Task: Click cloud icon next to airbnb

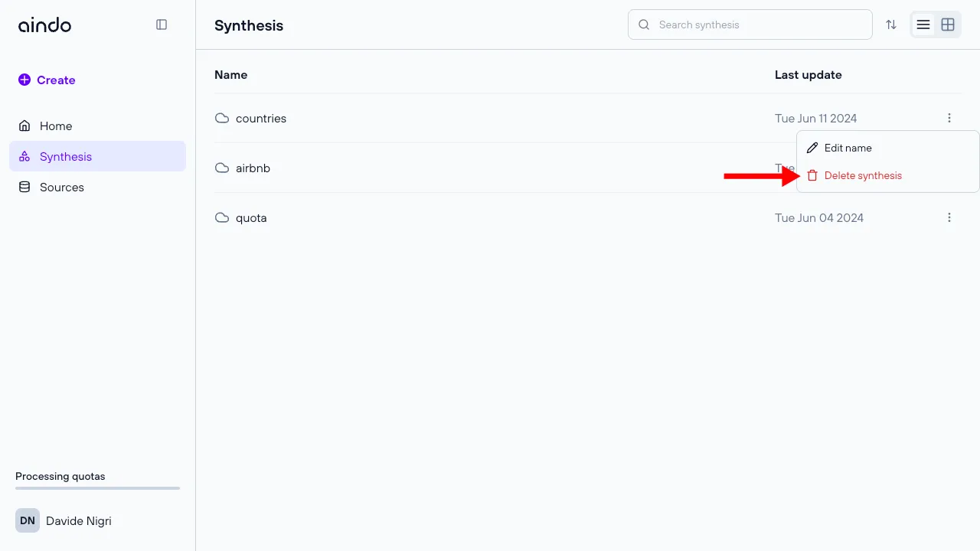Action: 222,168
